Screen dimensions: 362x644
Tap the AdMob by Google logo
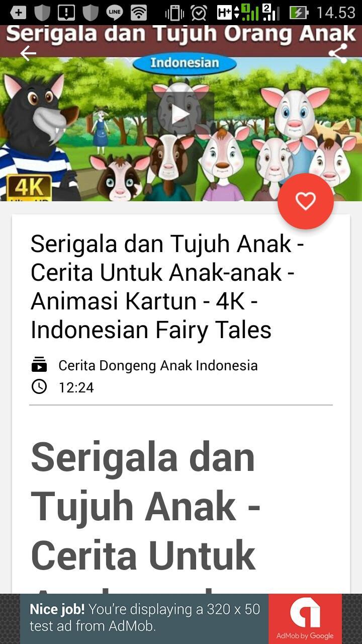tap(305, 619)
